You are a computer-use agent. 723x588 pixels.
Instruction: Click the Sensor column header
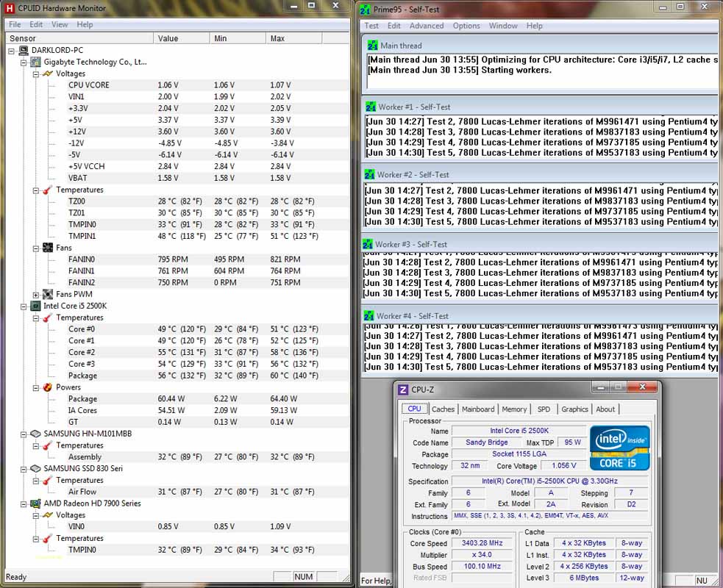coord(79,38)
